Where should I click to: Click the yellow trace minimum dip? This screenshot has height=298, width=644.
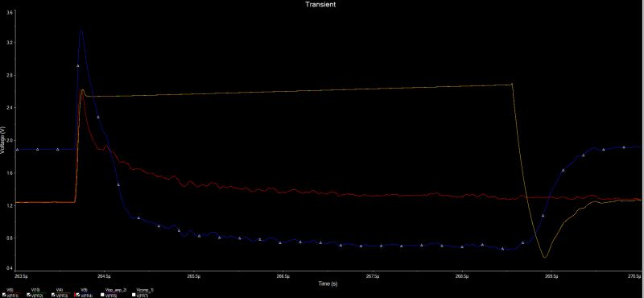click(545, 256)
